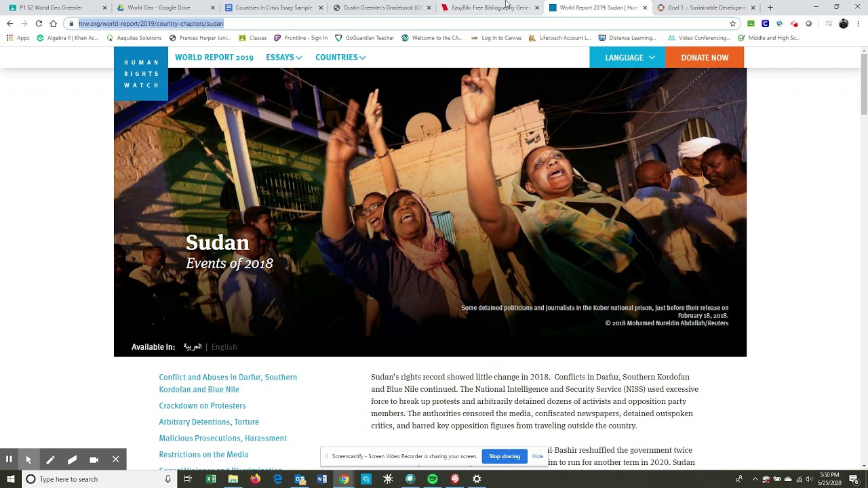Viewport: 868px width, 488px height.
Task: Bookmark this page with the star icon
Action: (732, 23)
